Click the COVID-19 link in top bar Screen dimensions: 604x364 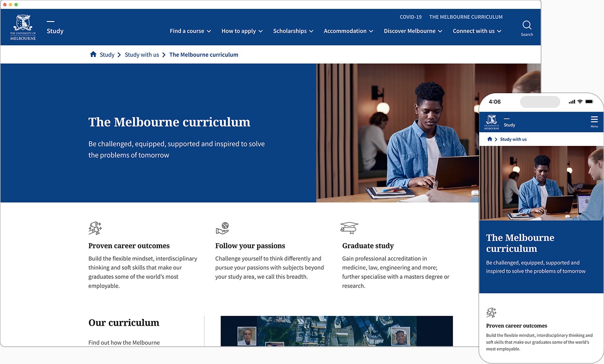pos(410,17)
